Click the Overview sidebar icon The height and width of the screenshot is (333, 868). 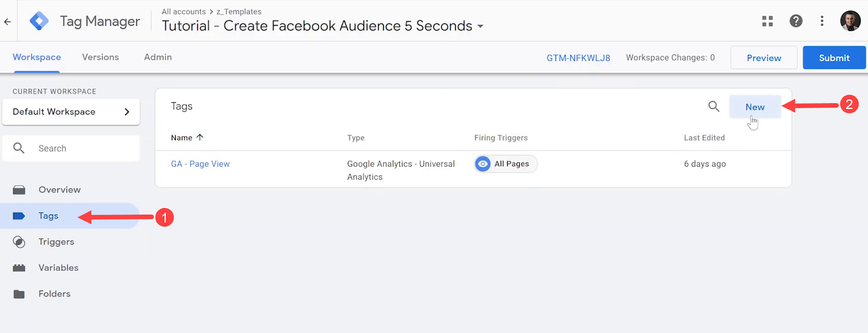pyautogui.click(x=19, y=190)
